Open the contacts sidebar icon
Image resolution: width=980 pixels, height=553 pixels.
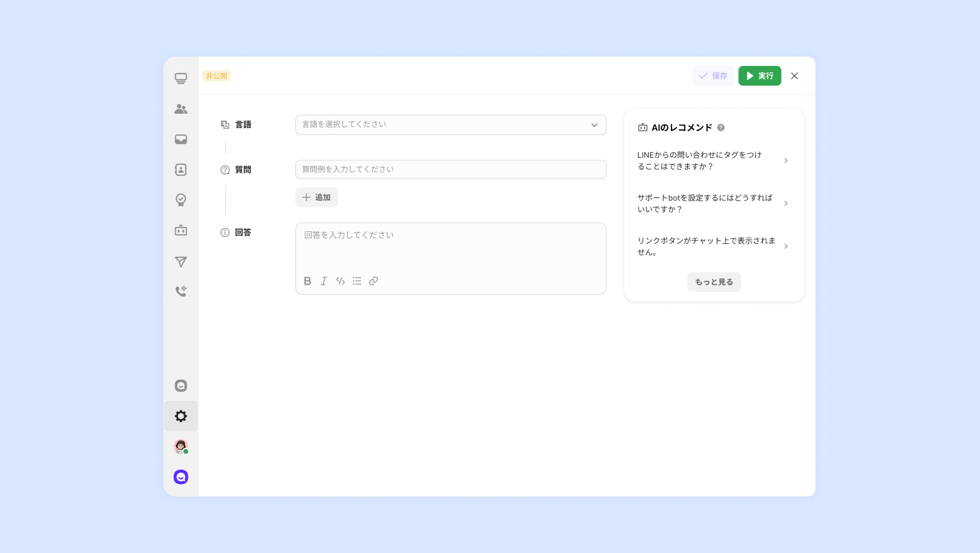(181, 170)
